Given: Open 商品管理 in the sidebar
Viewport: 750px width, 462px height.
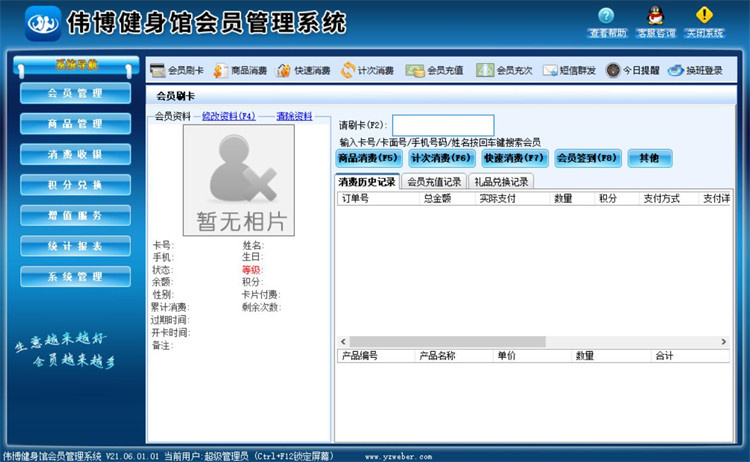Looking at the screenshot, I should tap(75, 124).
